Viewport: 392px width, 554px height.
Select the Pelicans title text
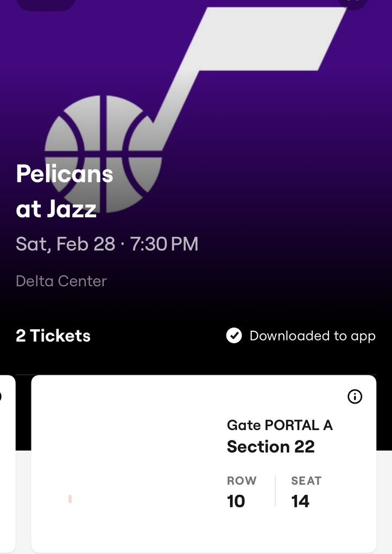(65, 174)
